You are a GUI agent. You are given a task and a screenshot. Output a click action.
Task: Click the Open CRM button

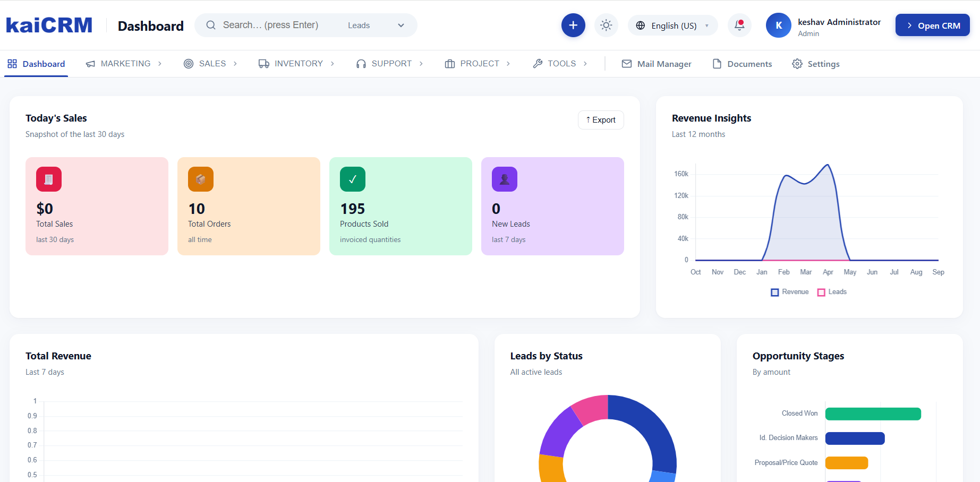click(x=933, y=25)
